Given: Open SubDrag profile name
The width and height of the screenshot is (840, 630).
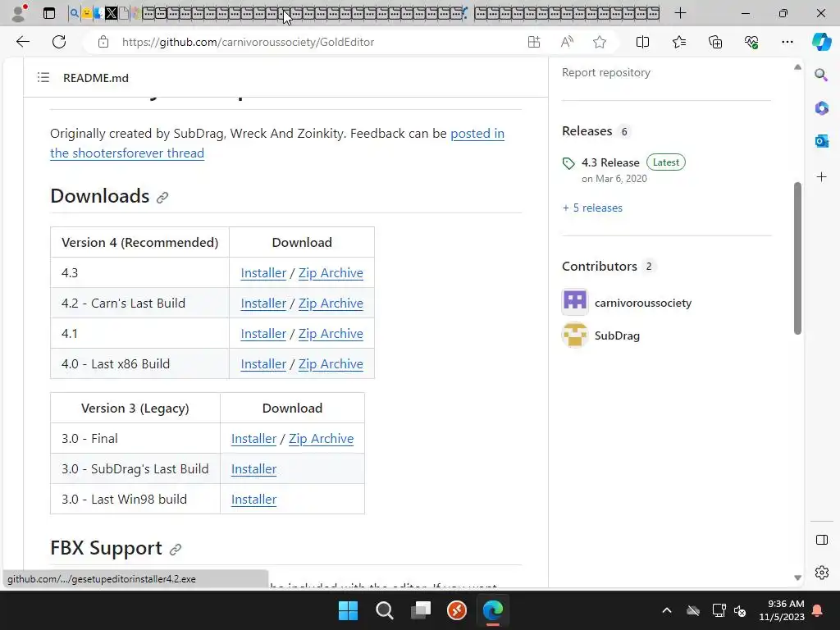Looking at the screenshot, I should coord(617,336).
